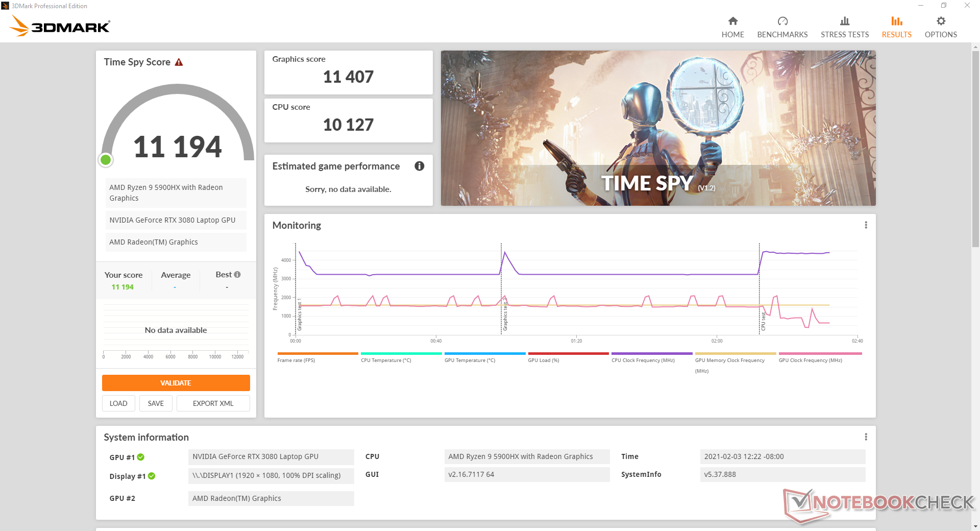
Task: Toggle GPU Temperature legend series
Action: [485, 357]
